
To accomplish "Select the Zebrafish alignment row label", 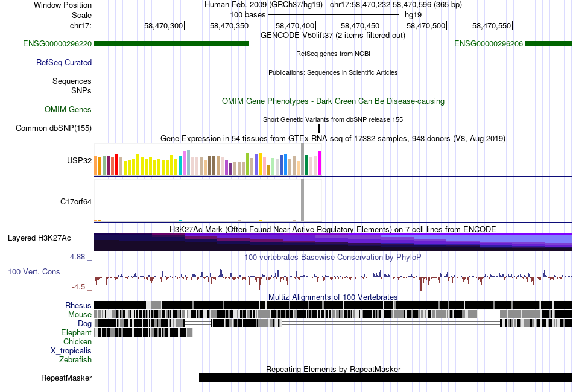I will click(x=75, y=360).
